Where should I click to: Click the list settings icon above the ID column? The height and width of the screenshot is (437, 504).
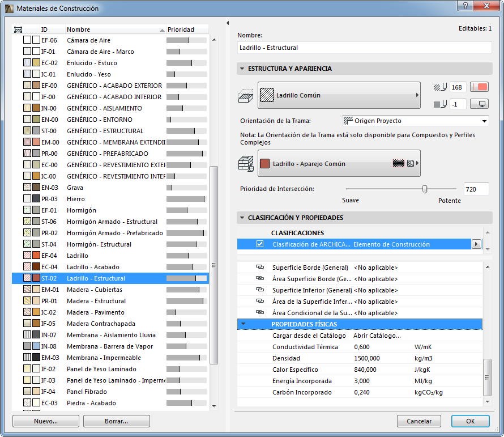18,29
